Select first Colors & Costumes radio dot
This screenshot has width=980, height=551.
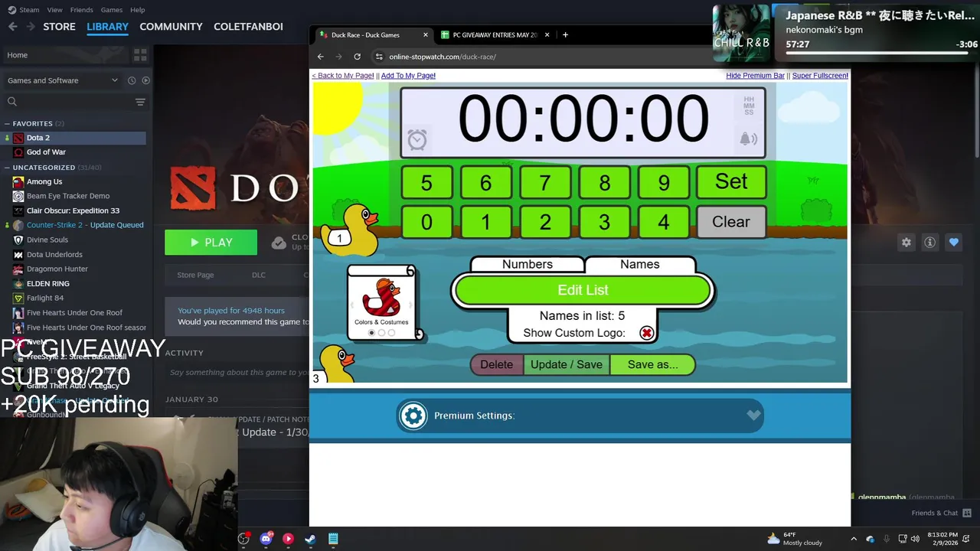click(x=371, y=333)
